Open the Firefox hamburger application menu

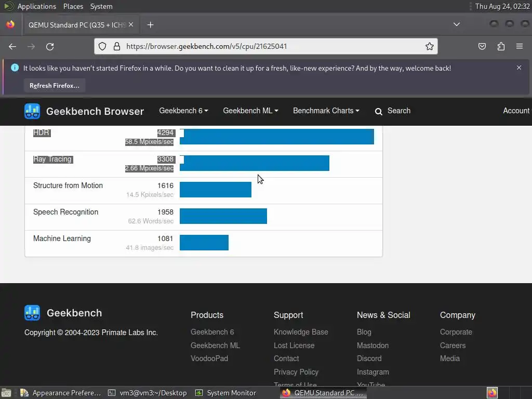click(519, 46)
